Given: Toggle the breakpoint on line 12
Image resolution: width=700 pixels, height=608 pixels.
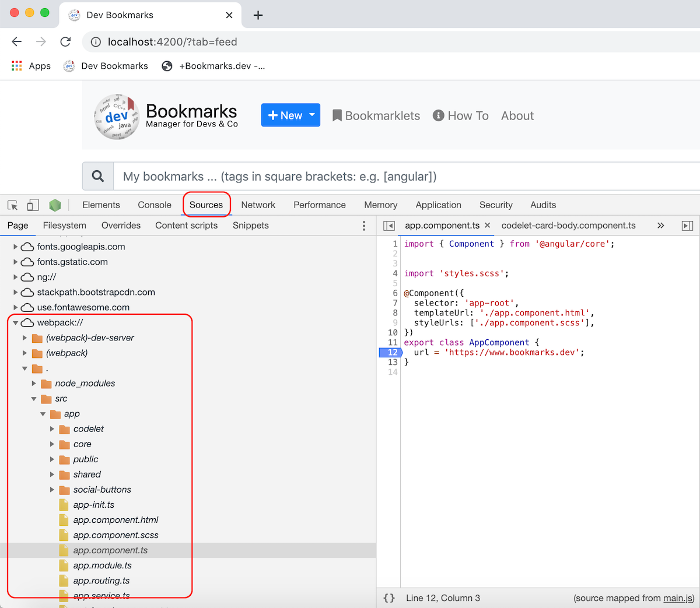Looking at the screenshot, I should click(390, 352).
